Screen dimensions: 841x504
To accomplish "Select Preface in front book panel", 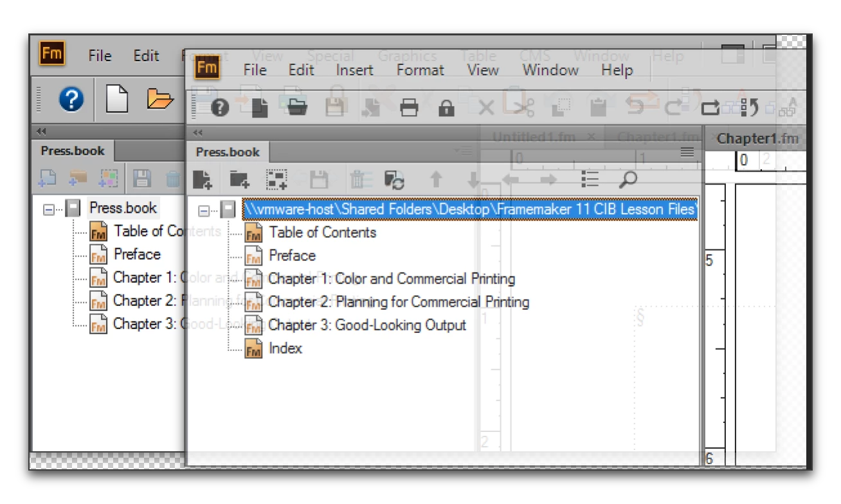I will click(292, 255).
